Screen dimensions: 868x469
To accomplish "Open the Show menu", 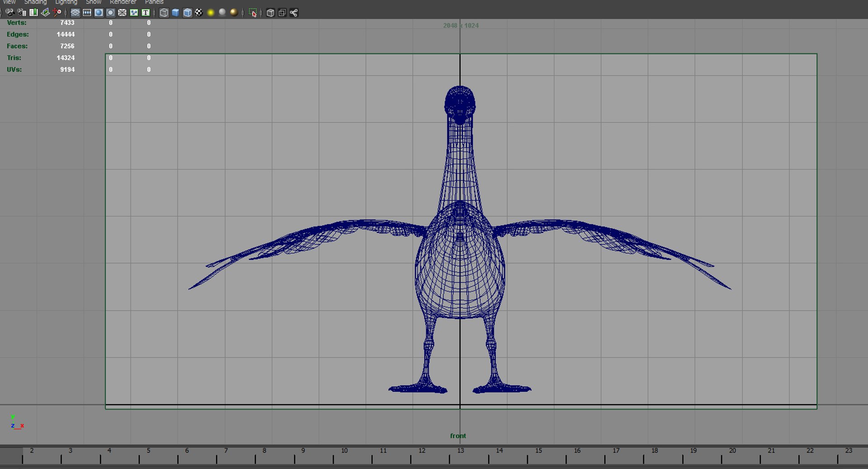I will click(94, 2).
